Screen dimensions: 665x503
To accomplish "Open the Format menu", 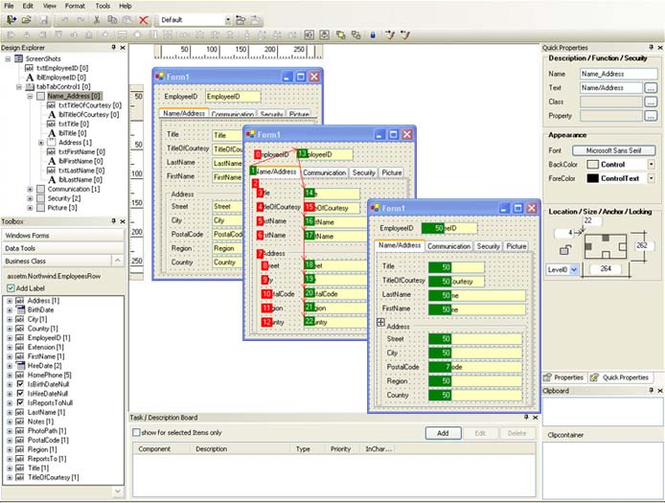I will coord(75,6).
